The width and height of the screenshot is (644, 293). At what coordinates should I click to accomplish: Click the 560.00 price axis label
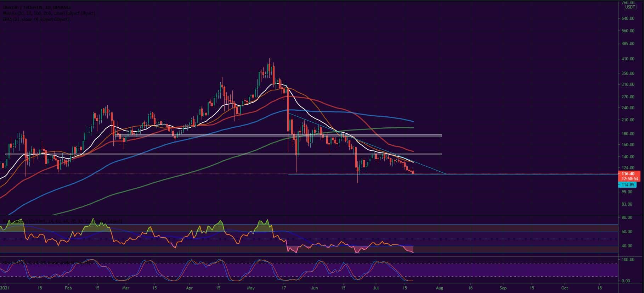click(x=627, y=31)
